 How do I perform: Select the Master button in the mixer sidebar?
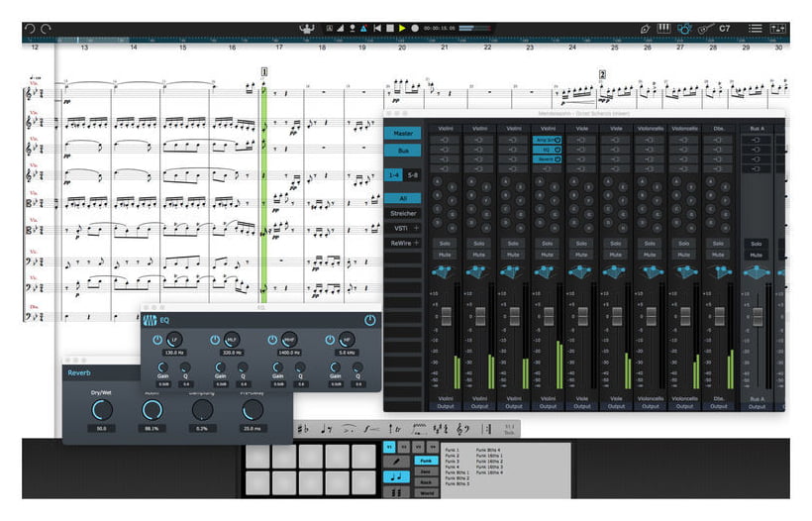402,133
